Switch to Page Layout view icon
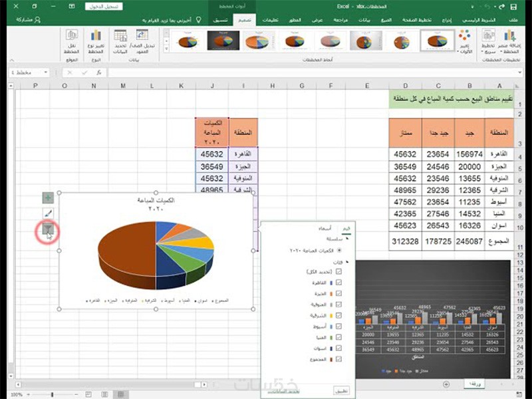This screenshot has height=399, width=532. click(x=104, y=394)
